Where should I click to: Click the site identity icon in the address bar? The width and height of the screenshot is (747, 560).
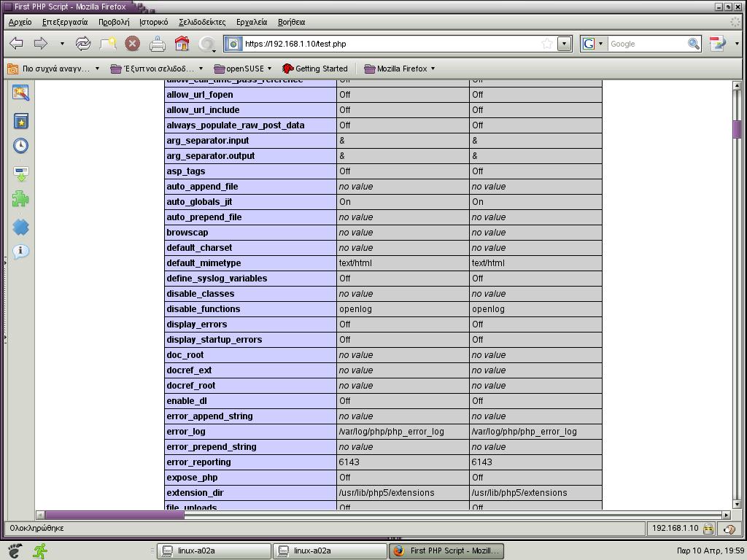pyautogui.click(x=233, y=44)
